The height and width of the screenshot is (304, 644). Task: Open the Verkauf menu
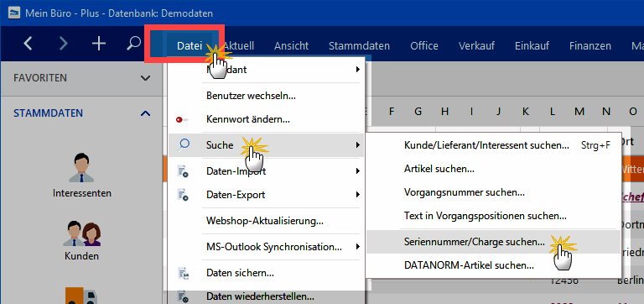click(476, 45)
